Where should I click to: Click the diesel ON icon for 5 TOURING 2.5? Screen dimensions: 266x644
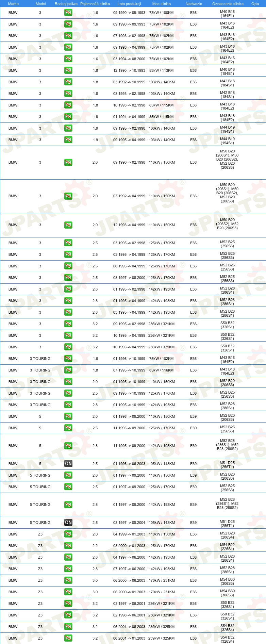[68, 523]
